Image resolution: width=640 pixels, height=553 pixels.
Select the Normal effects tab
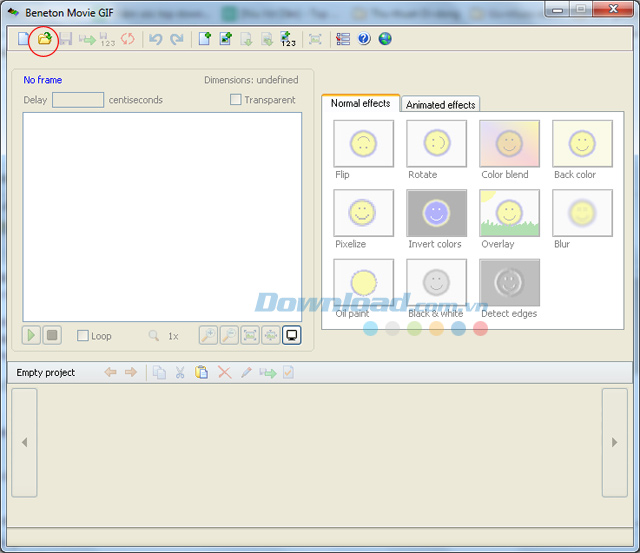[x=360, y=104]
